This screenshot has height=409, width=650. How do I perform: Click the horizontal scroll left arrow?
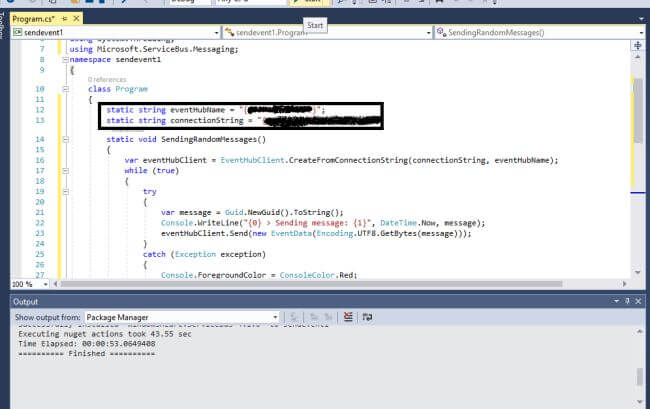click(x=55, y=284)
